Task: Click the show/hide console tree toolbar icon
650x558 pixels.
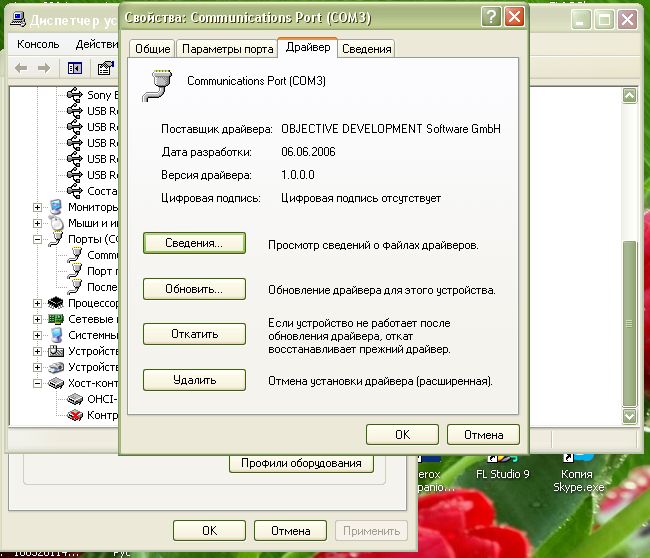Action: (73, 68)
